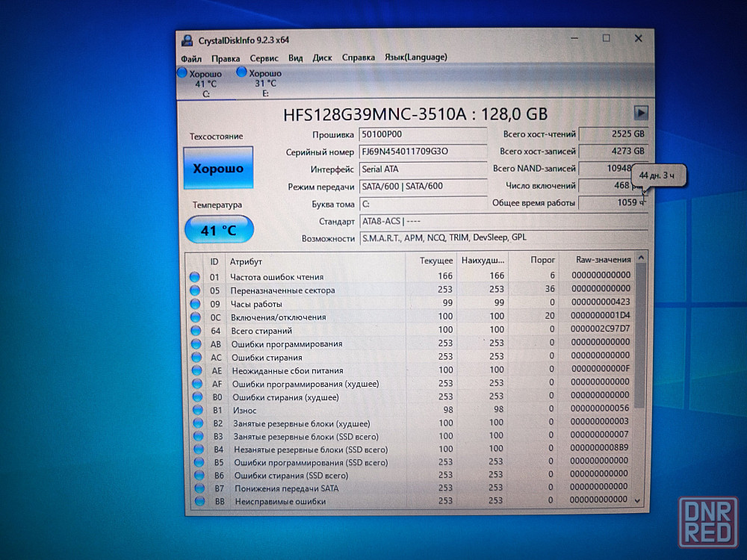Click the serial number field
Screen dimensions: 747x560
pyautogui.click(x=423, y=152)
